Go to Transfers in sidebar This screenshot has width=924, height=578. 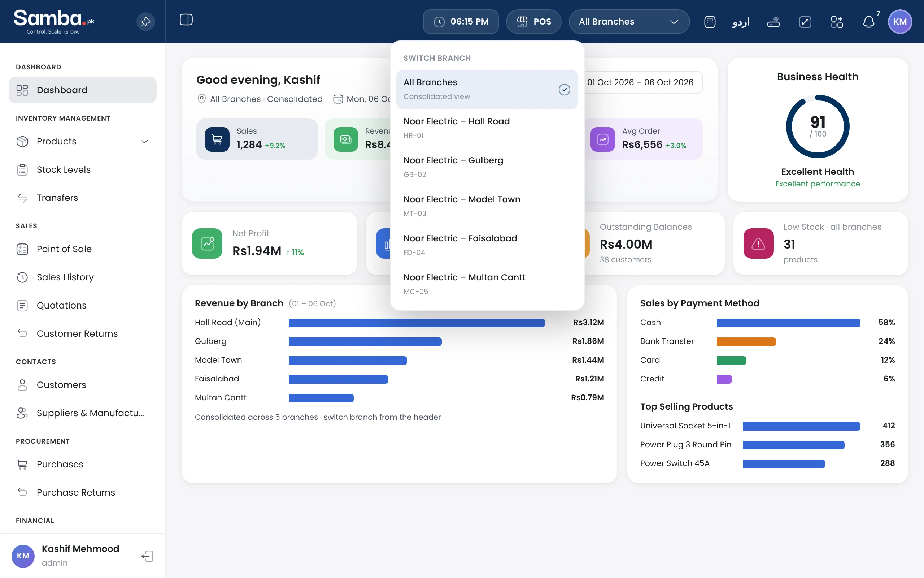click(82, 198)
